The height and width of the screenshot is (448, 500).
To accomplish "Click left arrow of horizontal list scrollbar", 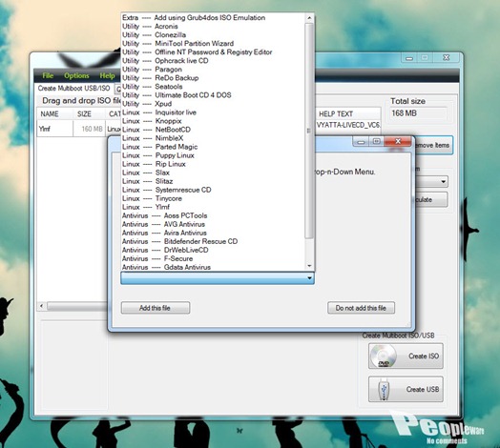I will [x=41, y=306].
